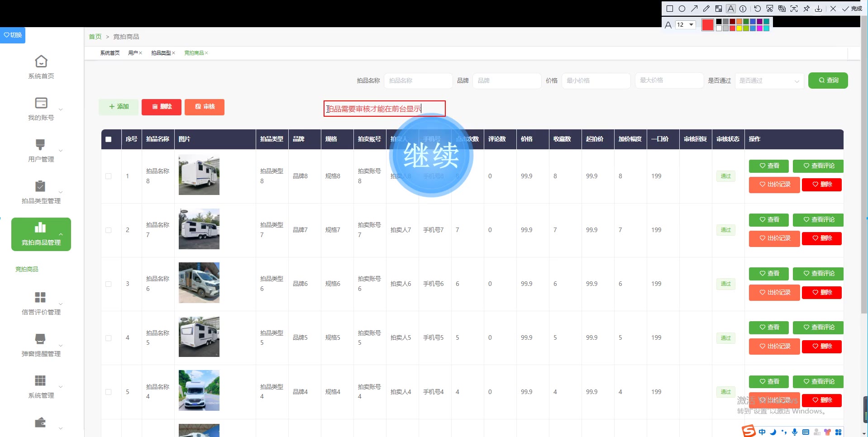Check the row 2 checkbox
The width and height of the screenshot is (868, 437).
click(109, 230)
